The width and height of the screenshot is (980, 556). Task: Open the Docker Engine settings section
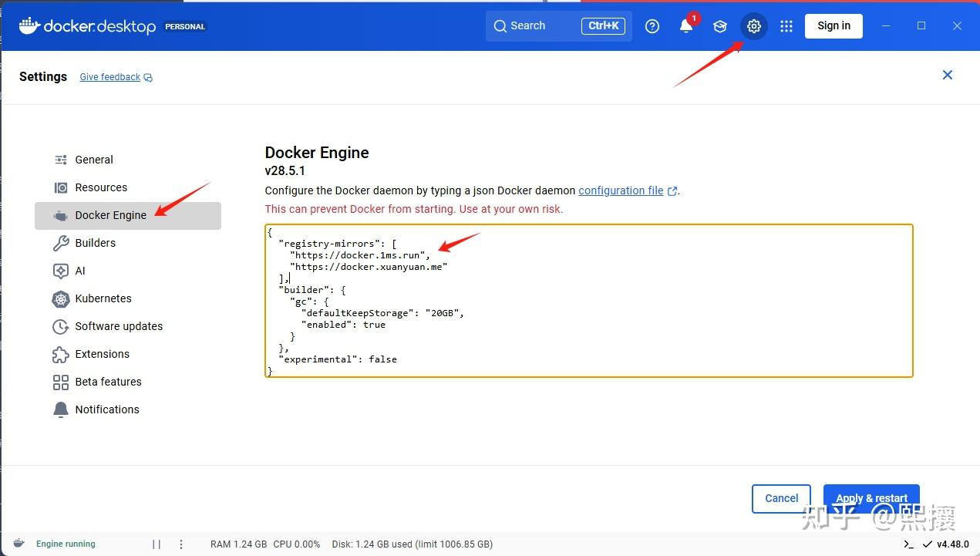coord(111,216)
